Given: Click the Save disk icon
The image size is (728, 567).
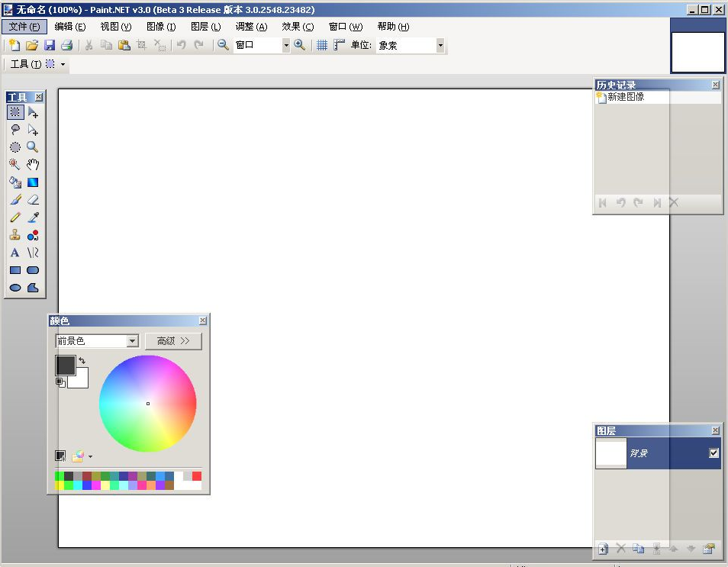Looking at the screenshot, I should pyautogui.click(x=50, y=45).
